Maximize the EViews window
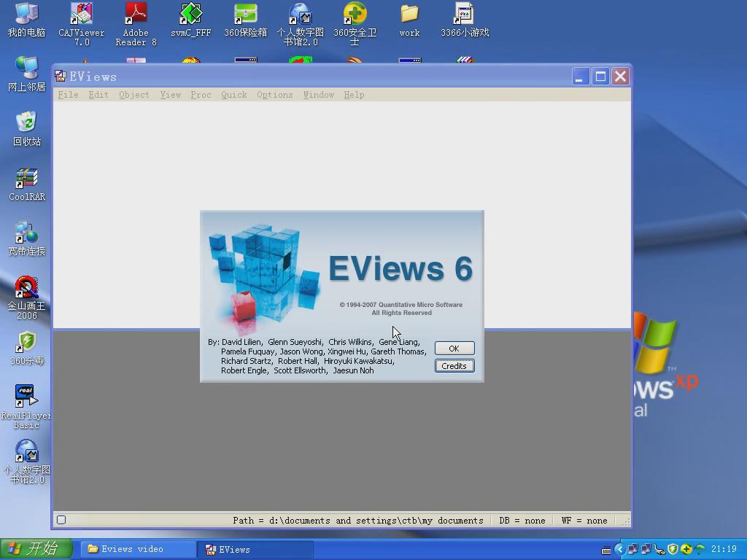Screen dimensions: 747x560 coord(600,76)
